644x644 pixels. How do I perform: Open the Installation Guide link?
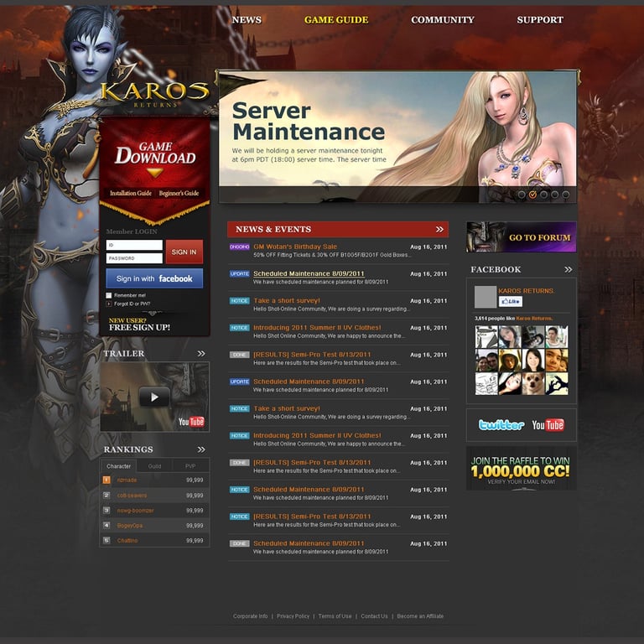(131, 193)
